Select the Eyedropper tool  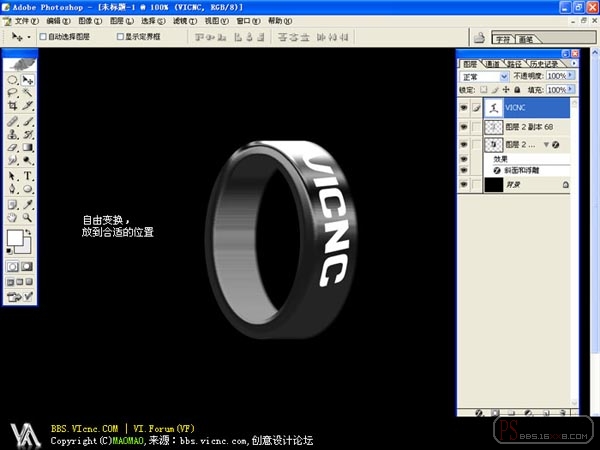click(28, 205)
